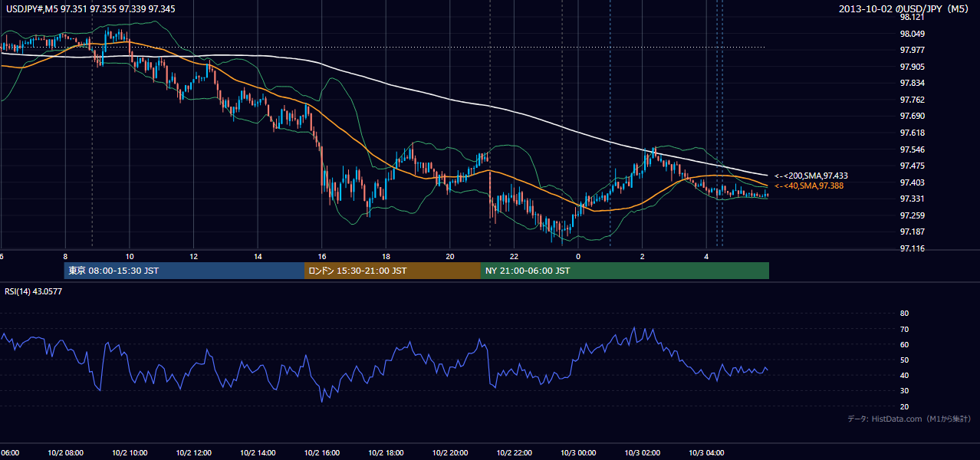Click the 97.977 price axis label
The image size is (980, 460).
(x=912, y=50)
